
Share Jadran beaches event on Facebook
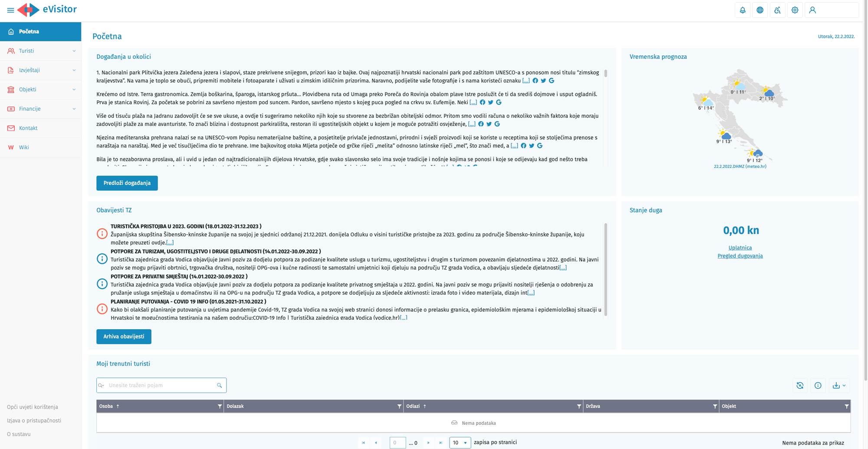coord(481,124)
